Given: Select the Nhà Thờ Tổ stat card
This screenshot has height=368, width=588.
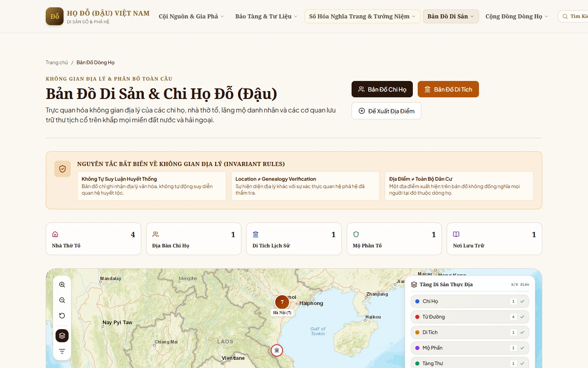Looking at the screenshot, I should (x=94, y=239).
